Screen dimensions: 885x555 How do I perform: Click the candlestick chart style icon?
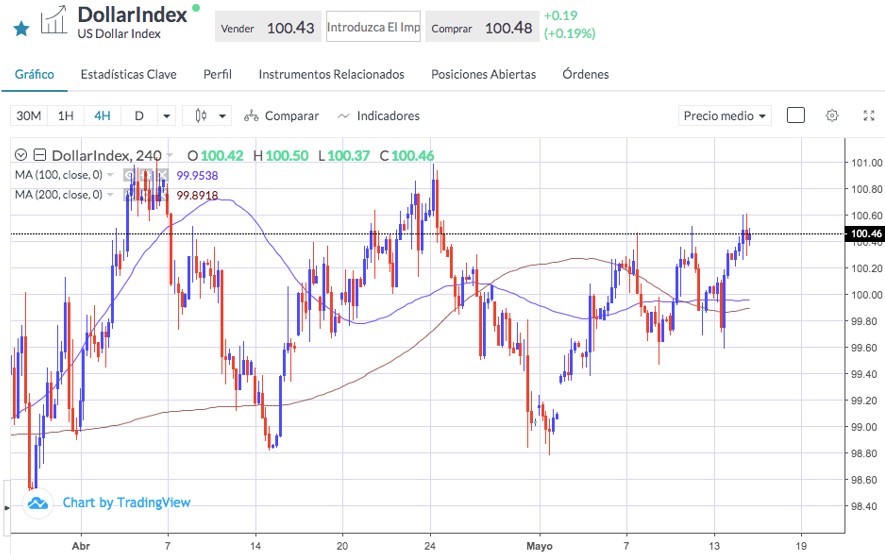[x=200, y=116]
